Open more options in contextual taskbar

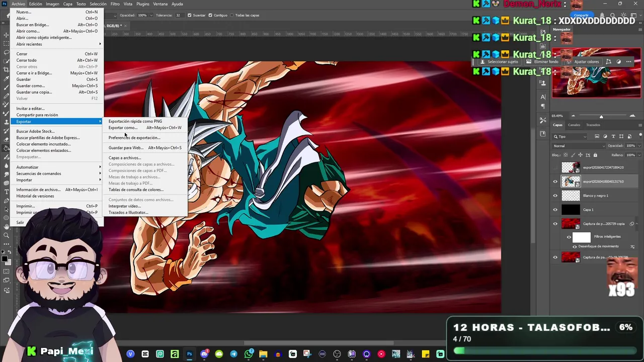[x=628, y=62]
